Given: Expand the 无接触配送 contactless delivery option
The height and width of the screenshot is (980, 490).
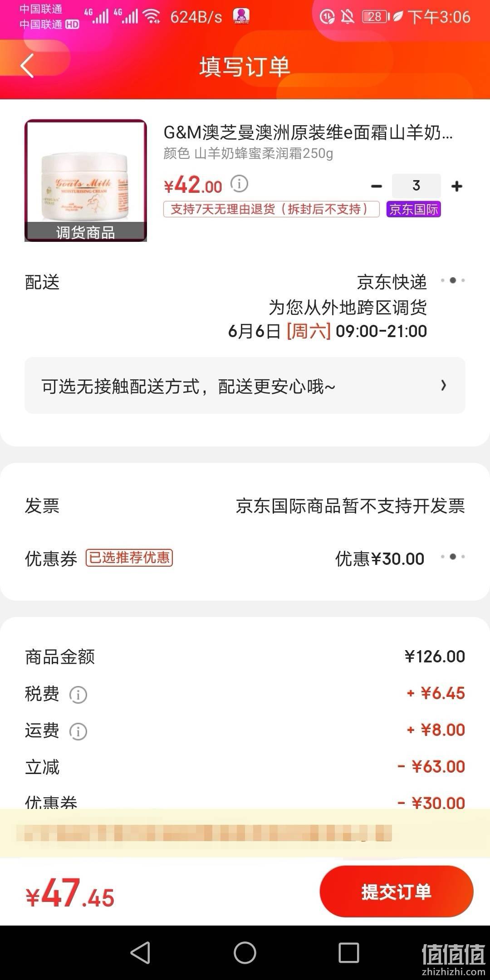Looking at the screenshot, I should click(245, 386).
